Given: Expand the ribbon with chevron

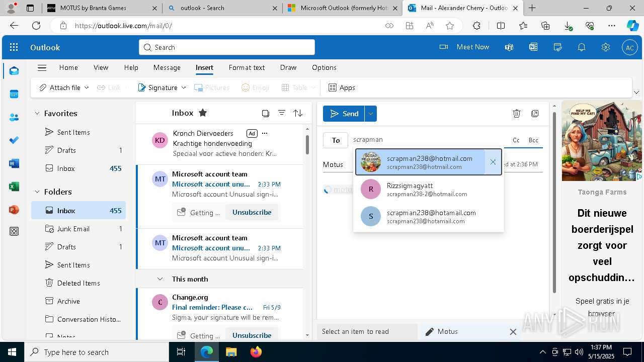Looking at the screenshot, I should (636, 93).
